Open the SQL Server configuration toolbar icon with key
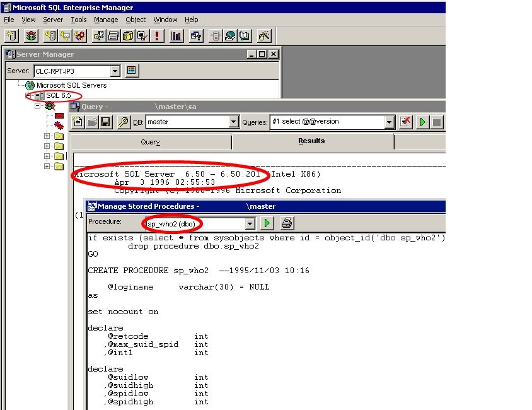Image resolution: width=532 pixels, height=410 pixels. point(51,35)
